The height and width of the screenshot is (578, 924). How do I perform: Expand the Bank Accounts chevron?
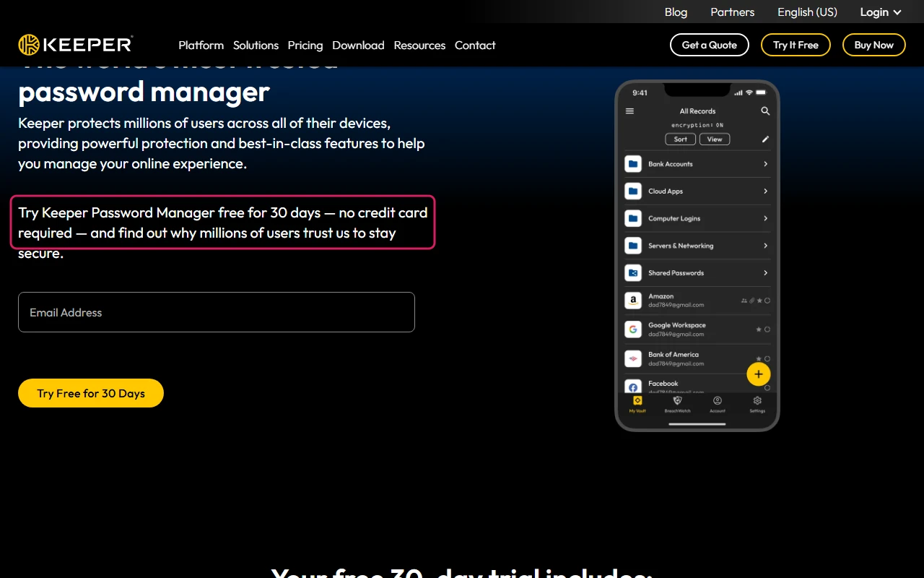[x=765, y=164]
